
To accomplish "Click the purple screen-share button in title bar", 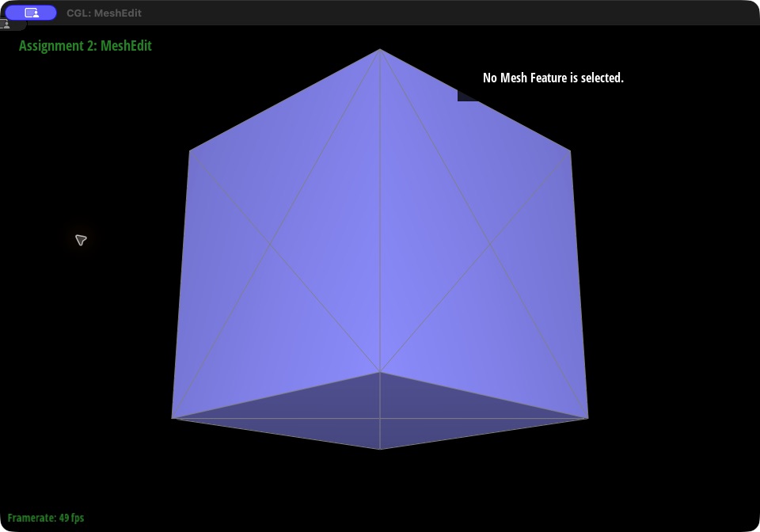I will 31,13.
